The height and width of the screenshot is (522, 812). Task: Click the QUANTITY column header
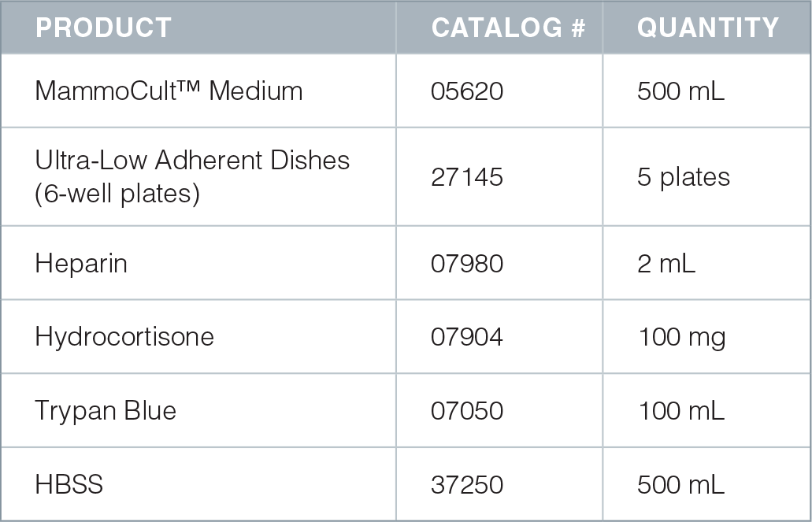coord(707,28)
